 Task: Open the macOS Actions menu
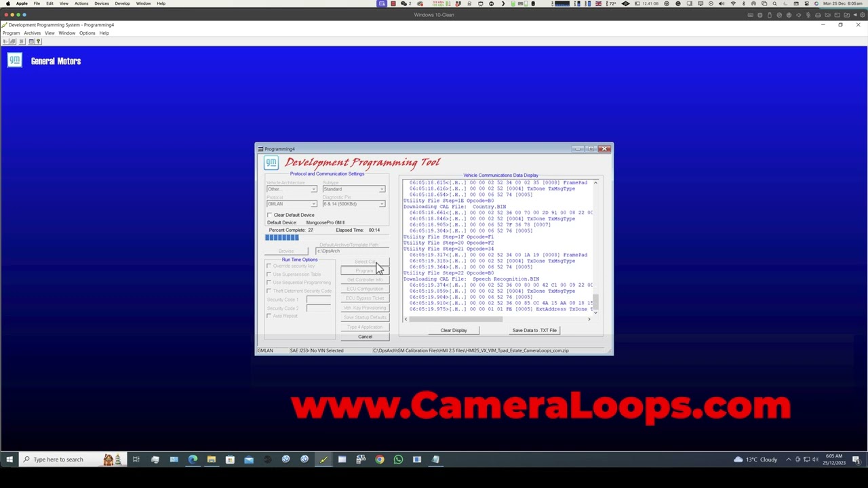(x=81, y=3)
